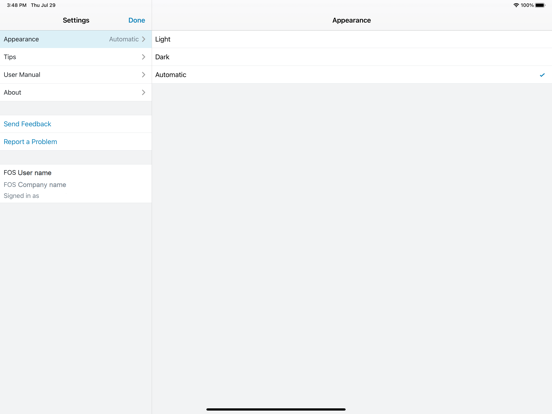Click the battery icon in status bar
The image size is (552, 414).
(540, 5)
